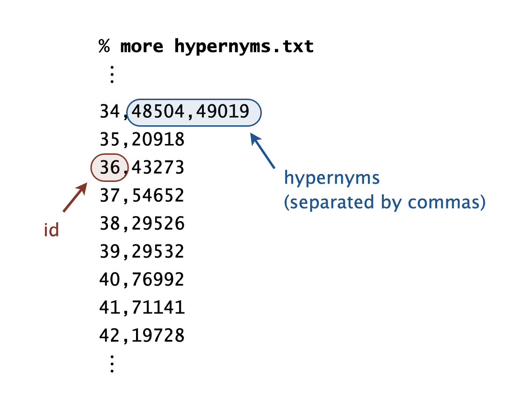Image resolution: width=532 pixels, height=403 pixels.
Task: Click the hypernyms.txt filename in the command
Action: pos(244,47)
